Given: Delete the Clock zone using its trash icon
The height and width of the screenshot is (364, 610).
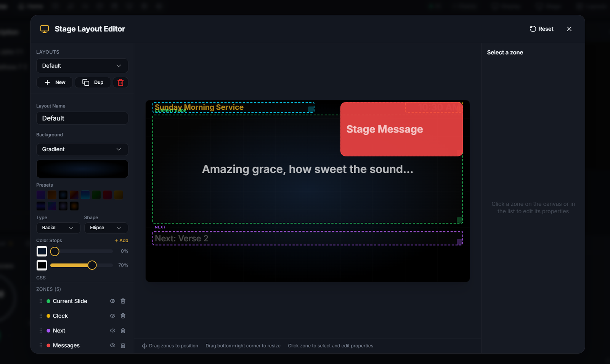Looking at the screenshot, I should (123, 316).
